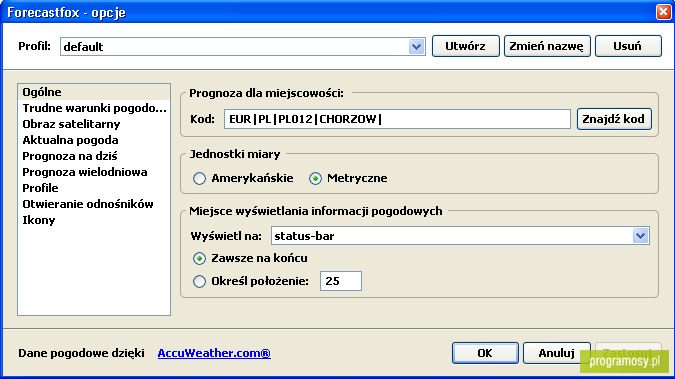This screenshot has width=675, height=379.
Task: Click the position value field showing 25
Action: click(341, 281)
